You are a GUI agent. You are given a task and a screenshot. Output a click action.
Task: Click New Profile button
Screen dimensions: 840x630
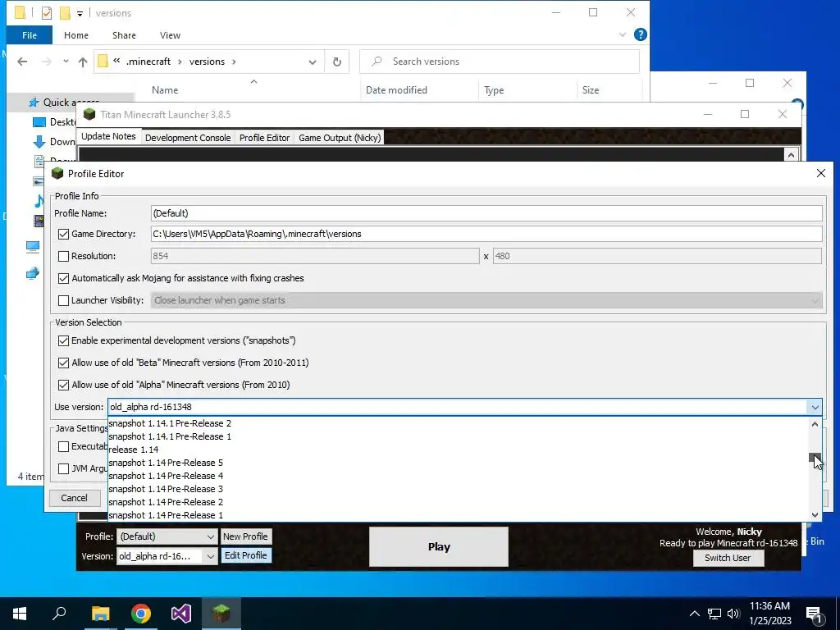pyautogui.click(x=245, y=536)
